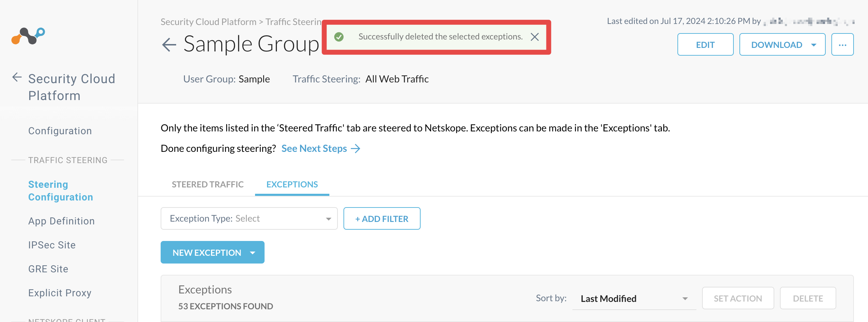
Task: Click back arrow next to Sample Group title
Action: 169,45
